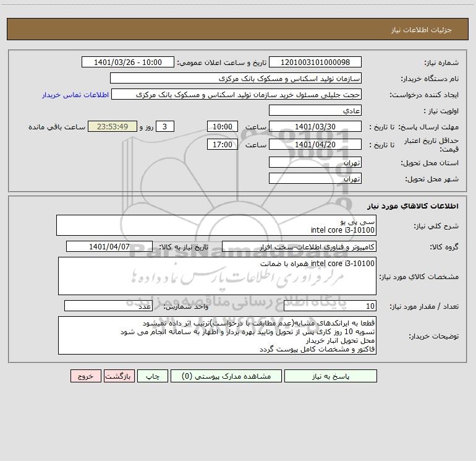Click the اولویت نیاز label
This screenshot has height=461, width=476.
[441, 111]
